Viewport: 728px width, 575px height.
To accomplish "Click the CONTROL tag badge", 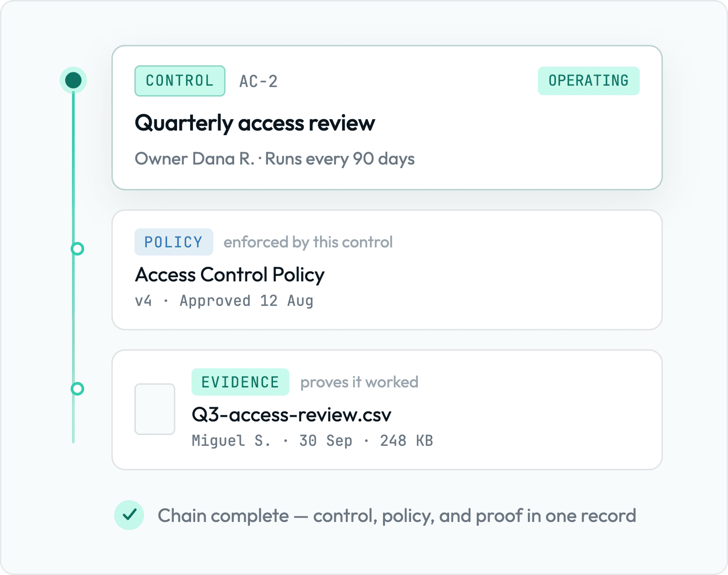I will tap(180, 81).
